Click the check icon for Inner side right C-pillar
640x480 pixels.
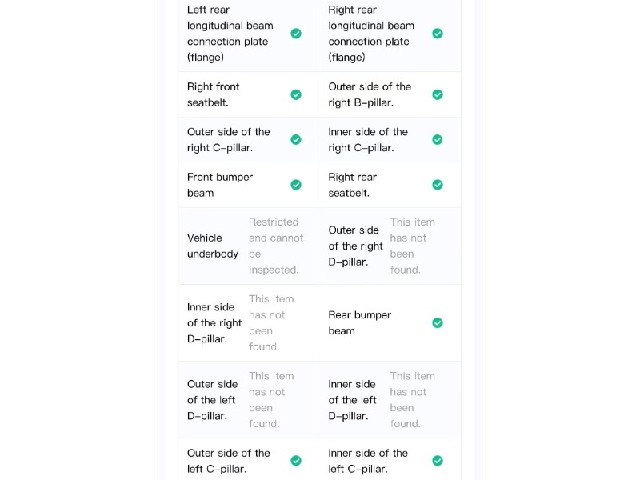tap(438, 140)
